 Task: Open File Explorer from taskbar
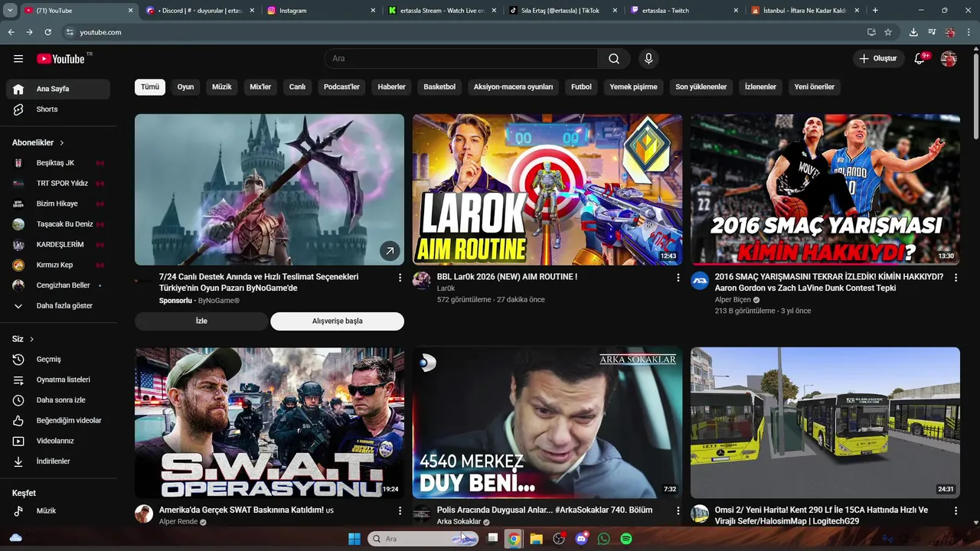pos(537,539)
